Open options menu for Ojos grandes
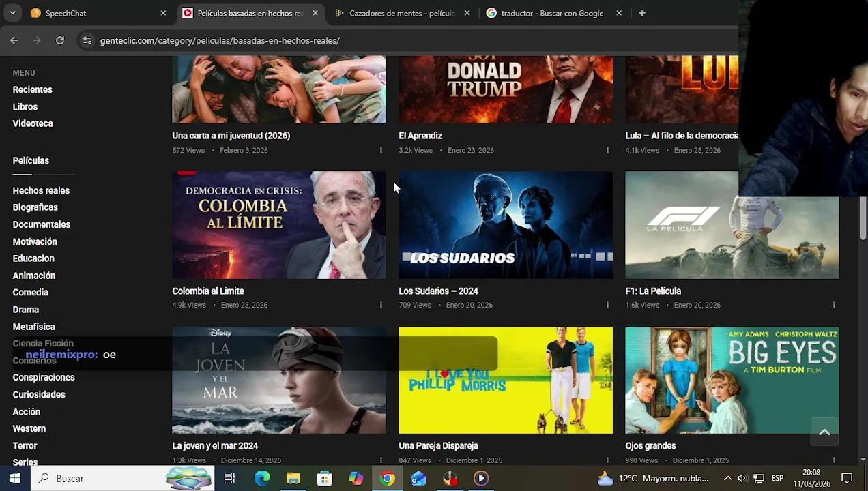This screenshot has height=491, width=868. (x=834, y=460)
